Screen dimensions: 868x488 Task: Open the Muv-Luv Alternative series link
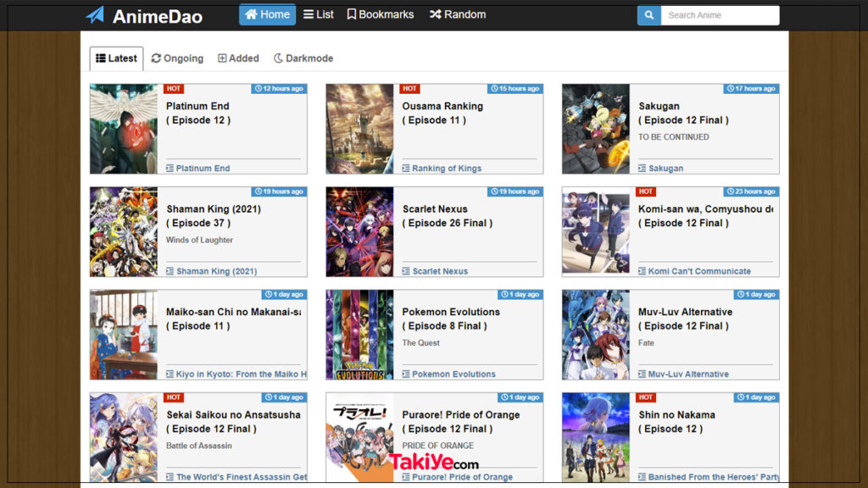pyautogui.click(x=688, y=374)
